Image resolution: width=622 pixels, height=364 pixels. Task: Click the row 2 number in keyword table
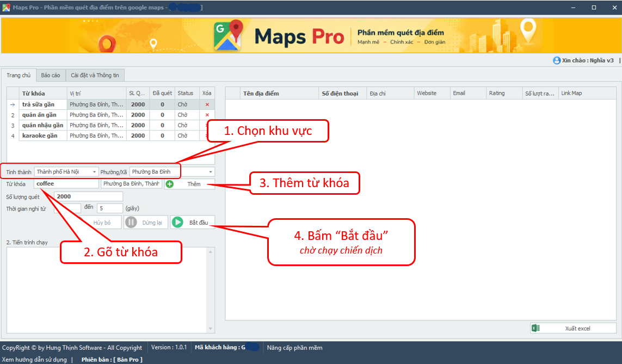13,115
